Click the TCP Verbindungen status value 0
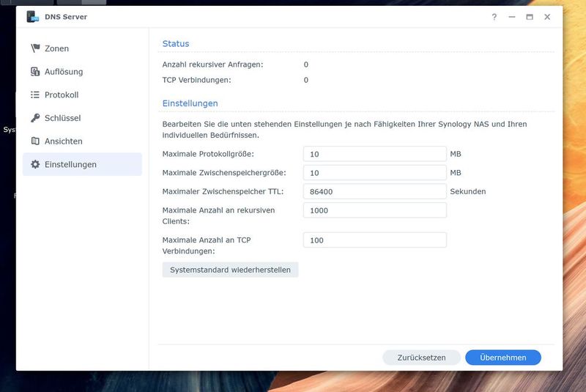This screenshot has width=586, height=392. click(x=305, y=80)
